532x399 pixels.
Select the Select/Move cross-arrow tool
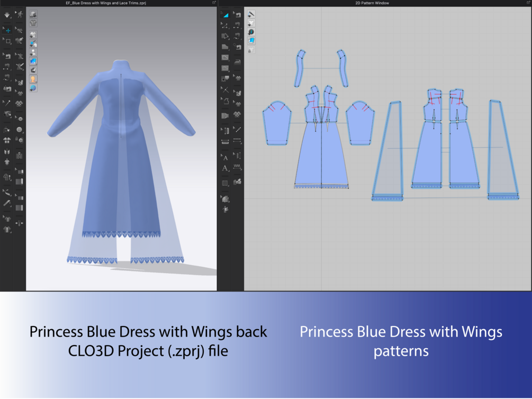[7, 30]
